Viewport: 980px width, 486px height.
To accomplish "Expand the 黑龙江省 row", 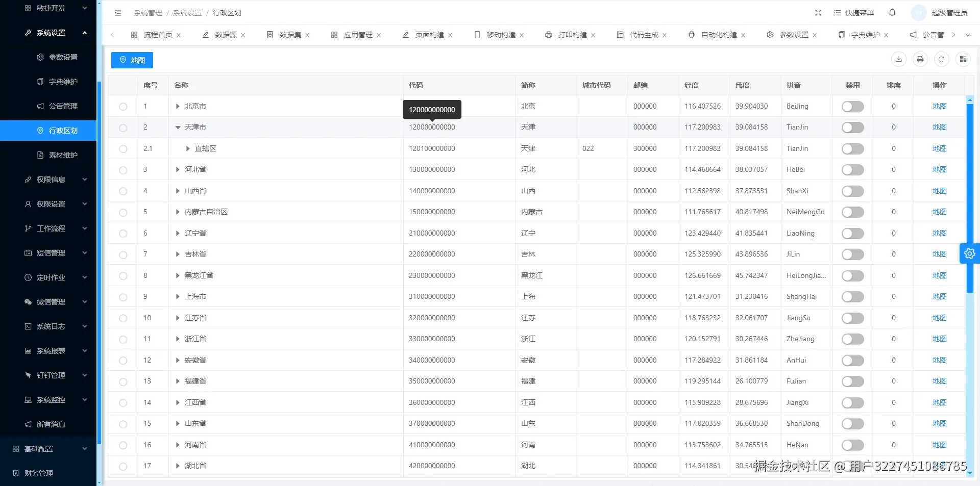I will tap(178, 275).
